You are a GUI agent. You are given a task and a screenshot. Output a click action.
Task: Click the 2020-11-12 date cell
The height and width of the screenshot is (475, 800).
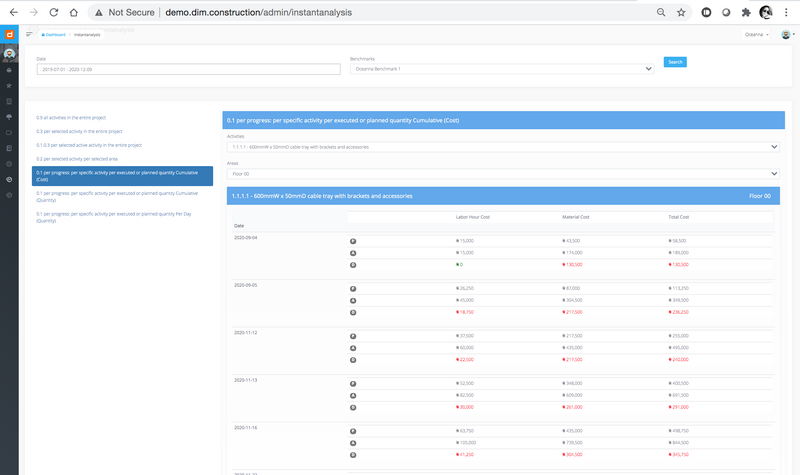click(x=245, y=333)
